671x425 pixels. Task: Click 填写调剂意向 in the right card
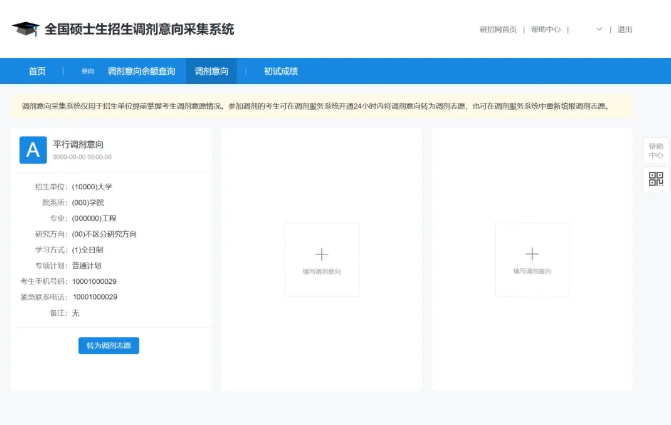tap(532, 271)
